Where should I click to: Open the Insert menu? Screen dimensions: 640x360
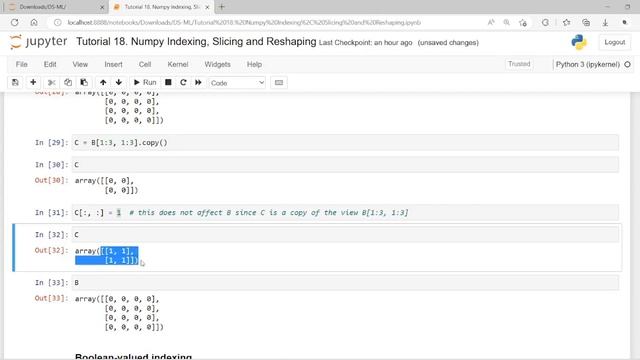pyautogui.click(x=113, y=64)
